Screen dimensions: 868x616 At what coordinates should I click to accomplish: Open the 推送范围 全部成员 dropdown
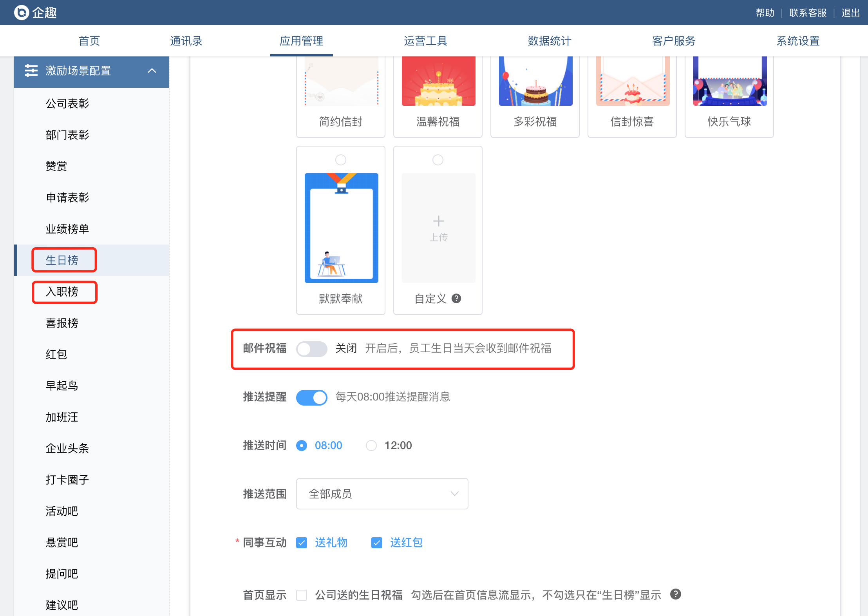[x=382, y=494]
